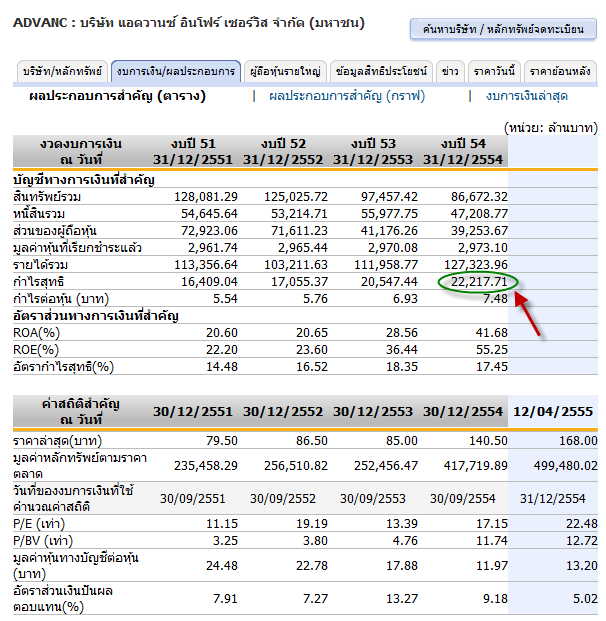Select total assets value 128,081.29
This screenshot has height=621, width=606.
click(x=206, y=197)
